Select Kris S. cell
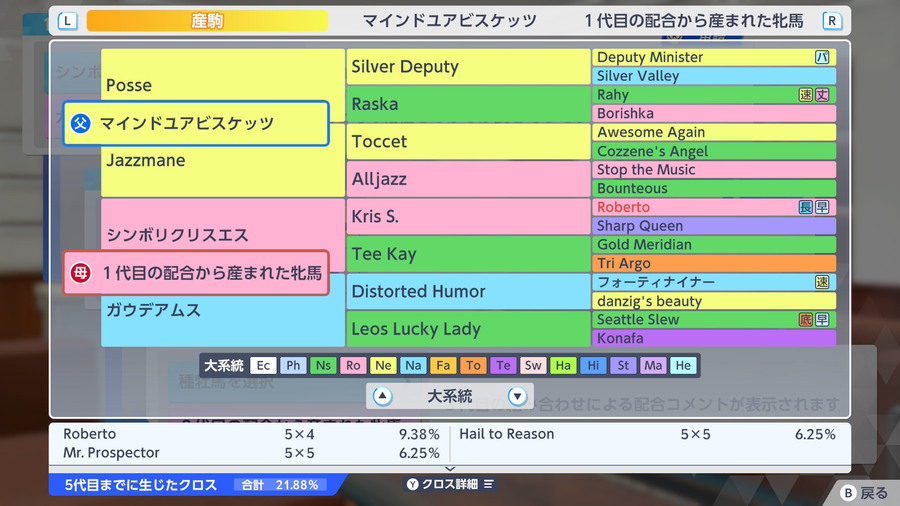This screenshot has width=900, height=506. [468, 216]
